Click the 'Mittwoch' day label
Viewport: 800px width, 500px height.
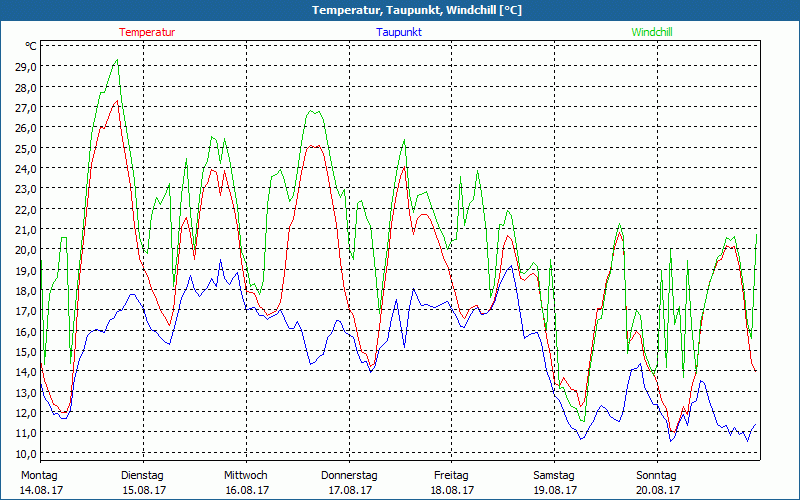246,476
